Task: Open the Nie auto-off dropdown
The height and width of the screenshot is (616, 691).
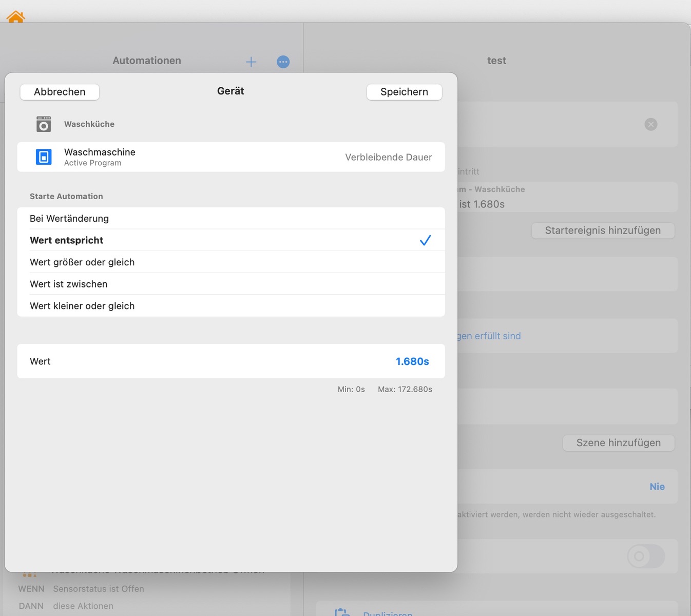Action: (x=657, y=487)
